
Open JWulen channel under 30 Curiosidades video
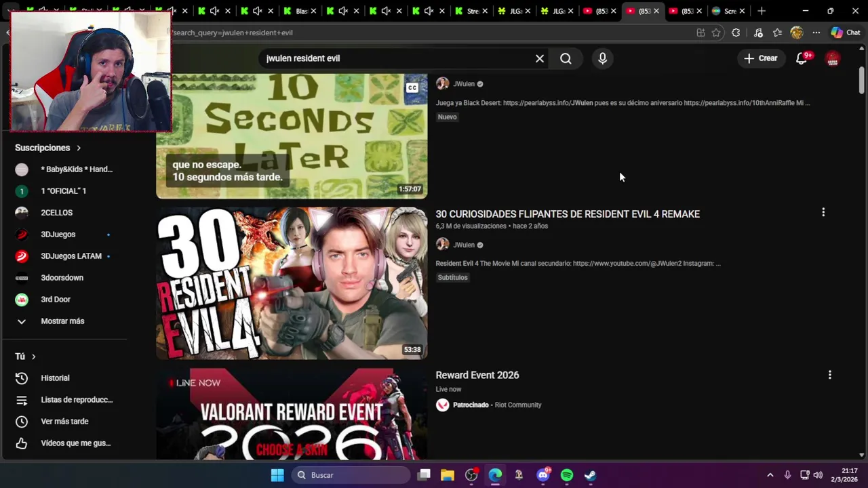click(464, 245)
